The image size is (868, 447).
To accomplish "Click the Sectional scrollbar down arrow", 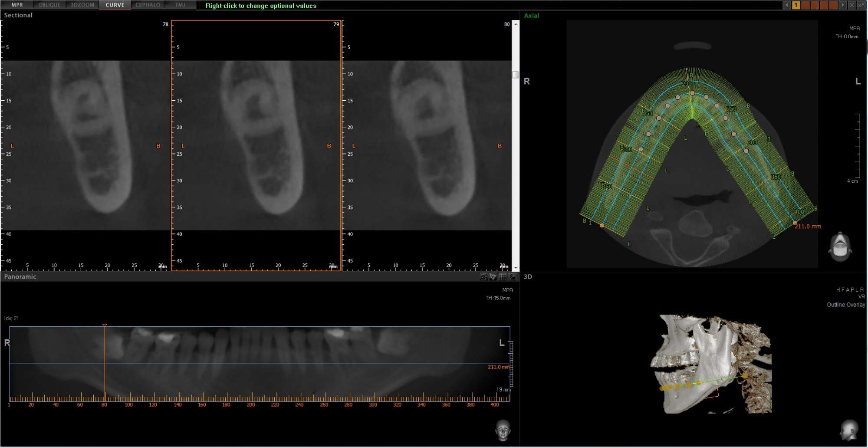I will (x=516, y=268).
